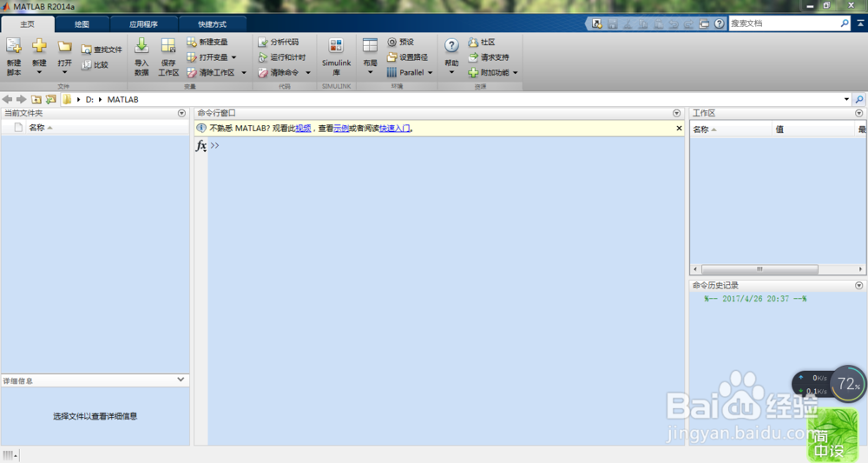Click the 帮助 question mark icon

click(451, 46)
